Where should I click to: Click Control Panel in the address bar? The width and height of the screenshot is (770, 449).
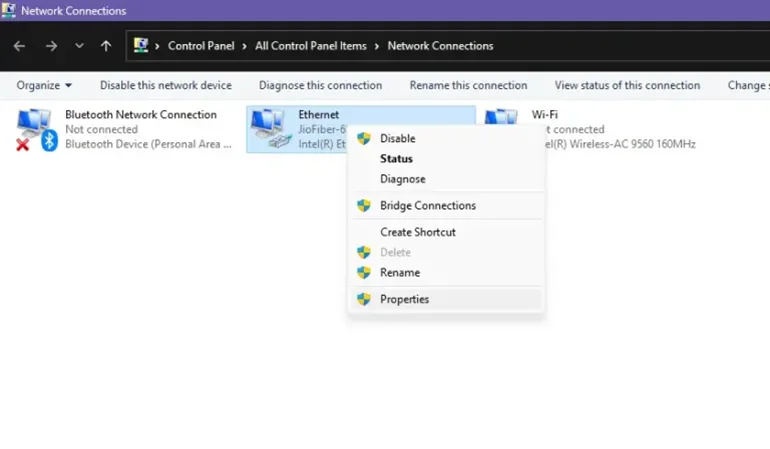coord(198,46)
